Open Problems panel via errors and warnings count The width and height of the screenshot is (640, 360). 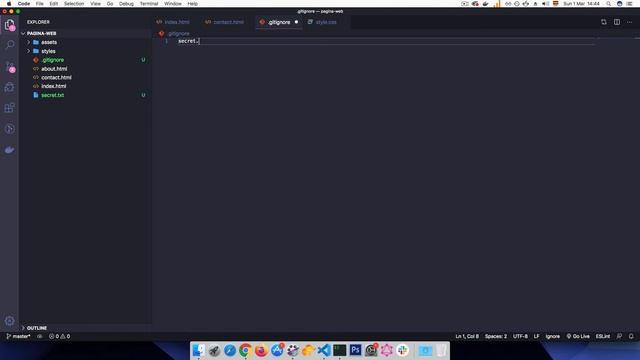pyautogui.click(x=60, y=336)
